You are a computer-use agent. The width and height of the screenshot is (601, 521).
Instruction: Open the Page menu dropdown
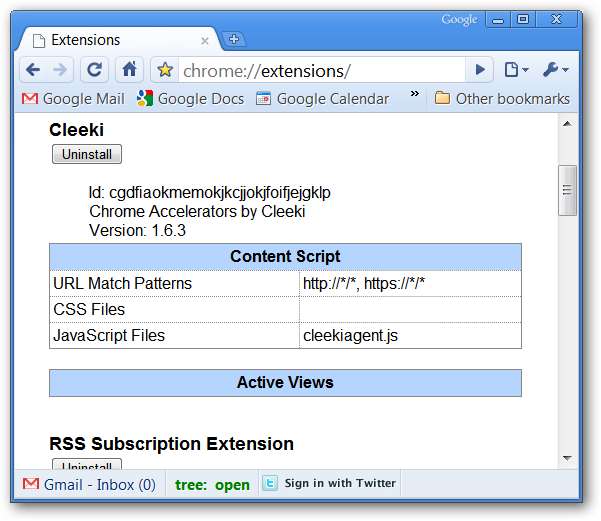tap(516, 70)
